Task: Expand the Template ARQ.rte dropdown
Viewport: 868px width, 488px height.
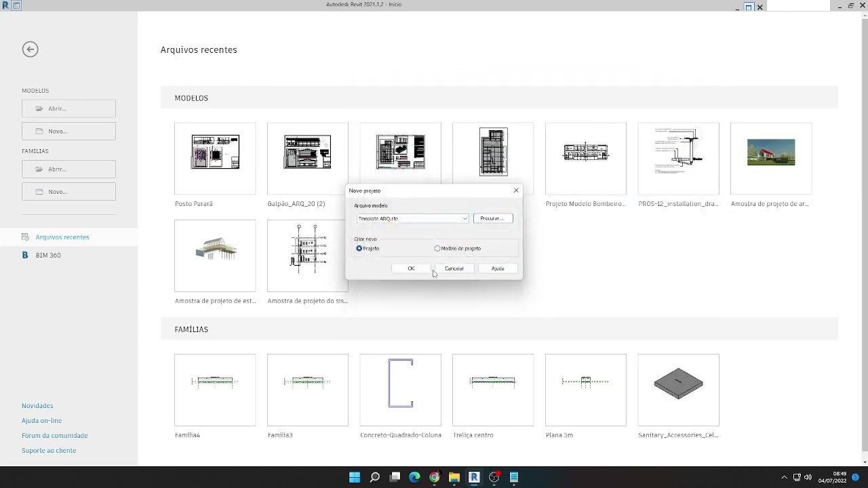Action: pos(465,219)
